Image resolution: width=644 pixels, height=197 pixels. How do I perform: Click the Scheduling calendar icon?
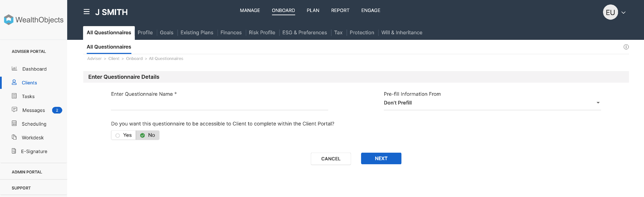click(14, 123)
